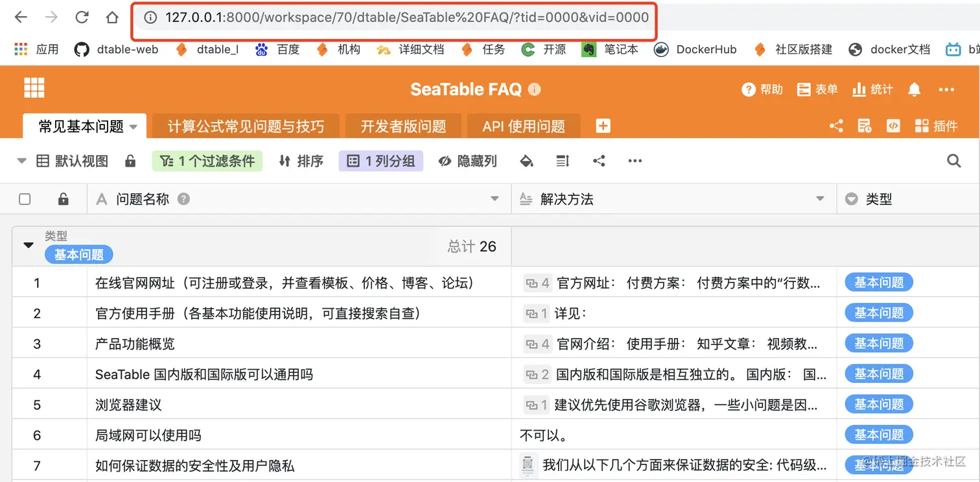This screenshot has width=980, height=482.
Task: Switch to API 使用问题 tab
Action: coord(524,127)
